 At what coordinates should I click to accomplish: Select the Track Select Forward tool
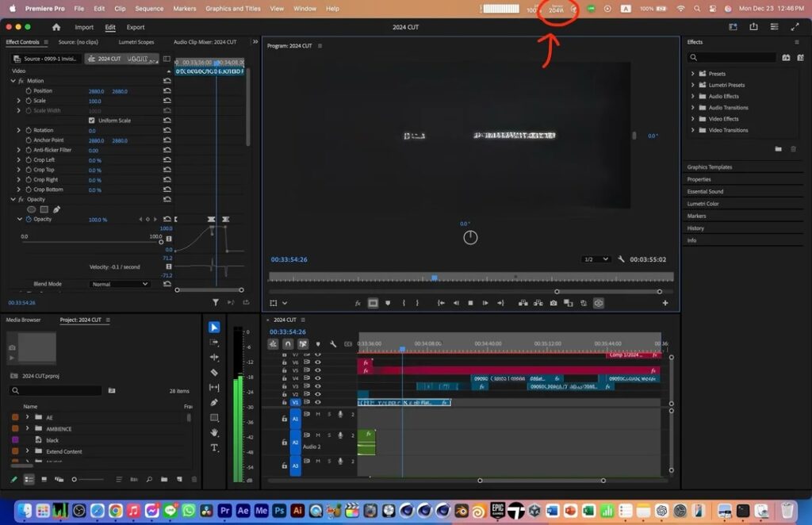pos(214,343)
